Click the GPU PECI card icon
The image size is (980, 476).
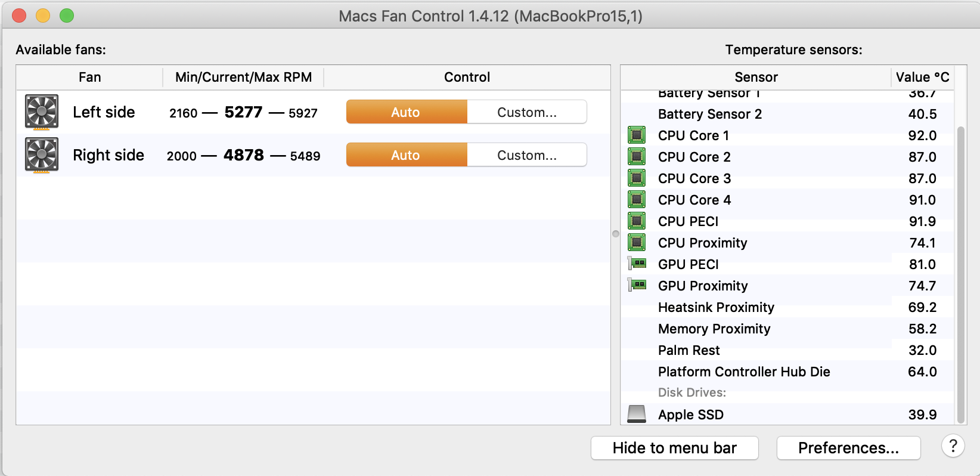tap(637, 264)
